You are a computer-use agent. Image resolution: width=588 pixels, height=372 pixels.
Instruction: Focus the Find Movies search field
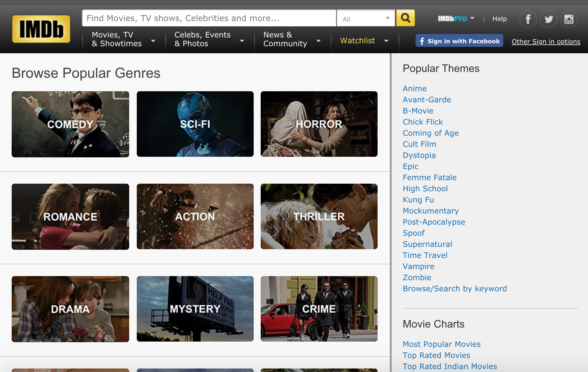(x=209, y=18)
